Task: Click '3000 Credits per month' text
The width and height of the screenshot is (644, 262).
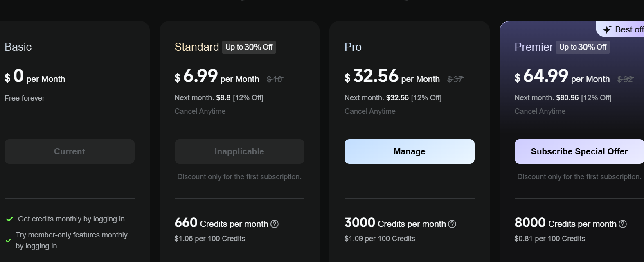Action: 395,223
